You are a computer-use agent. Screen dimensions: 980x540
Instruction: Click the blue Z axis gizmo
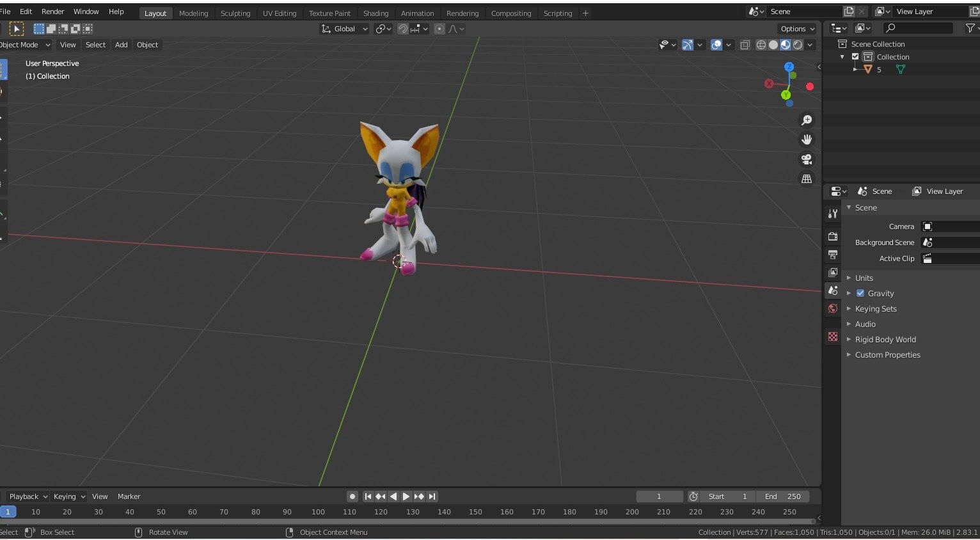(x=789, y=67)
